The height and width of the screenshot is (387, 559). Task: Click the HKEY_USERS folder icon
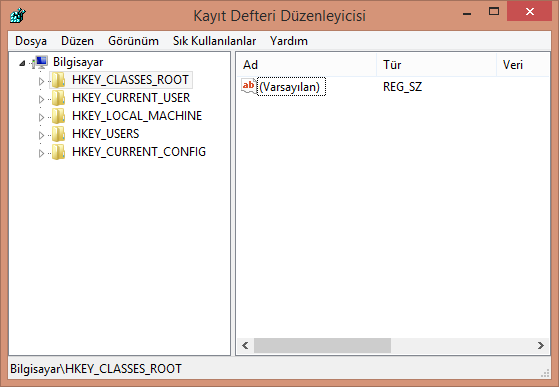tap(58, 134)
